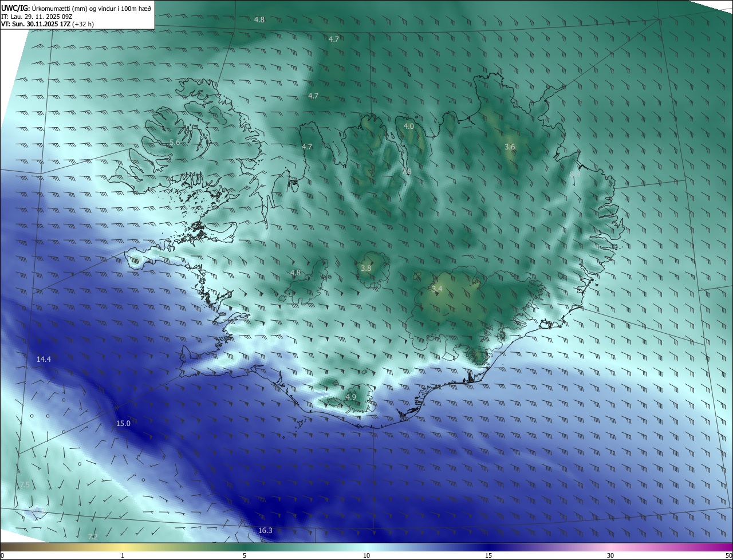The width and height of the screenshot is (733, 560).
Task: Click the '1' tick on the color scale
Action: [123, 555]
